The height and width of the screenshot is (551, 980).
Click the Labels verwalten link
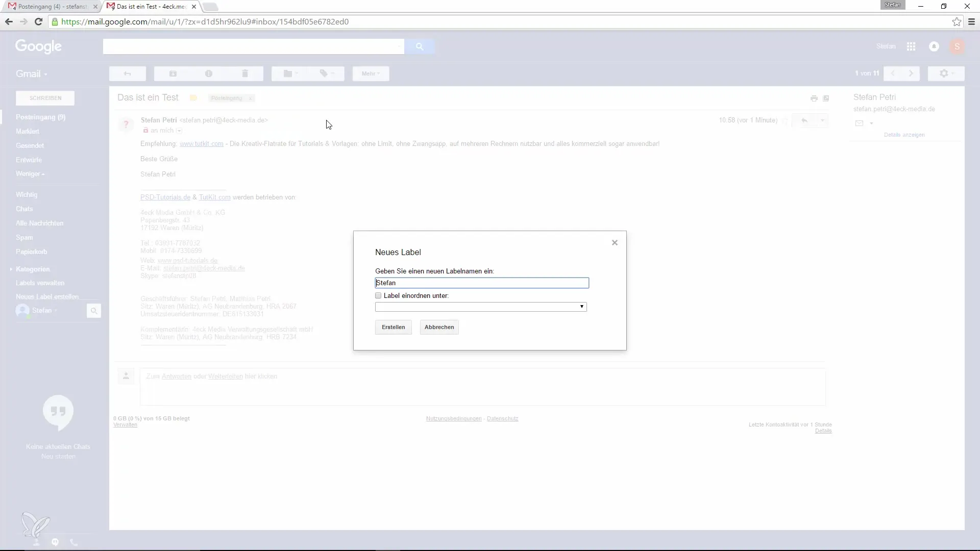[40, 283]
